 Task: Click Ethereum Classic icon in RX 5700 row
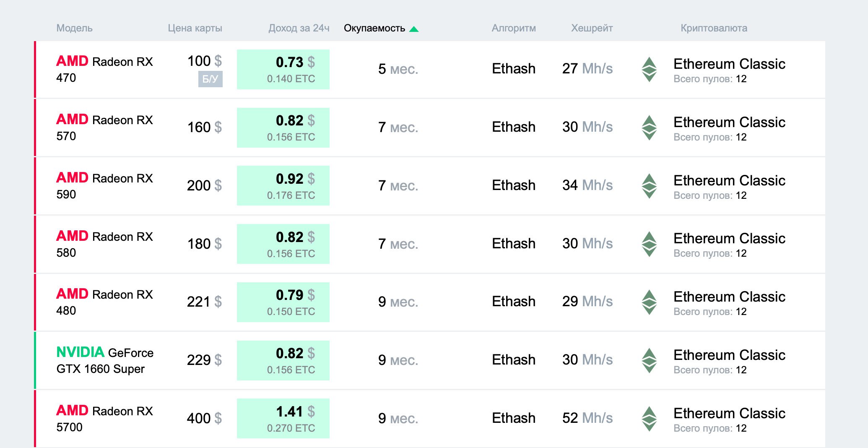click(649, 419)
